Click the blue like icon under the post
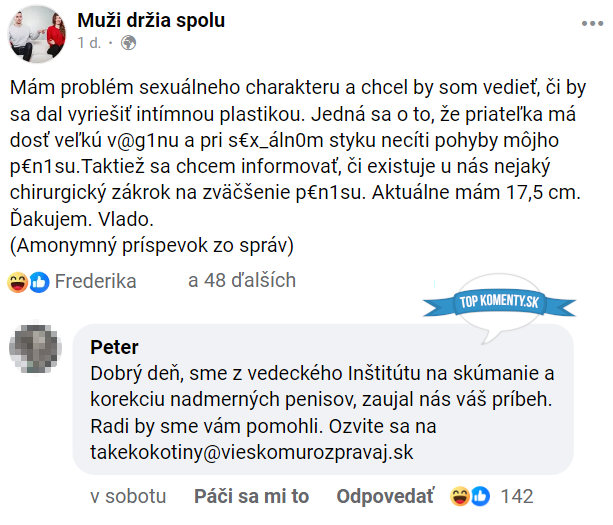This screenshot has width=613, height=525. click(39, 281)
